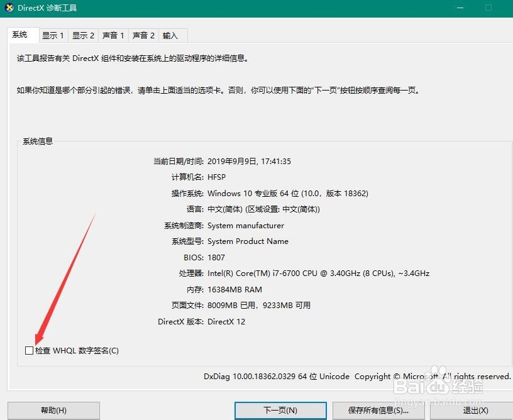Open the 声音 1 tab

[x=113, y=35]
